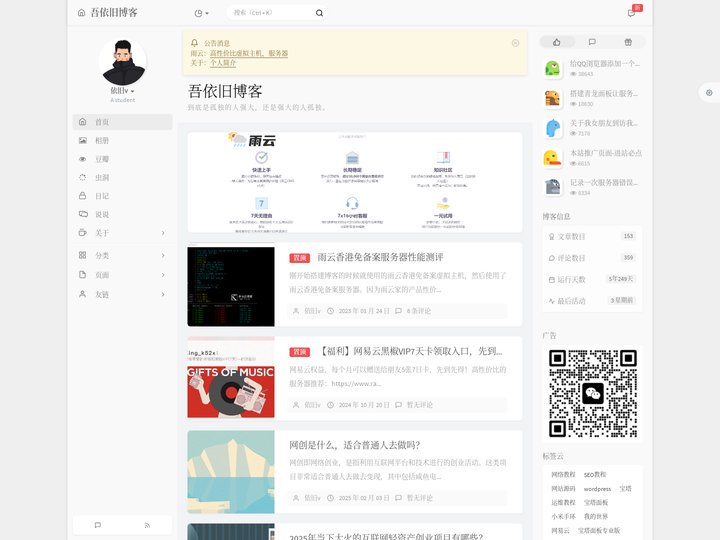
Task: Open the article 网创是什么，适合普通人去做吗?
Action: pos(354,445)
